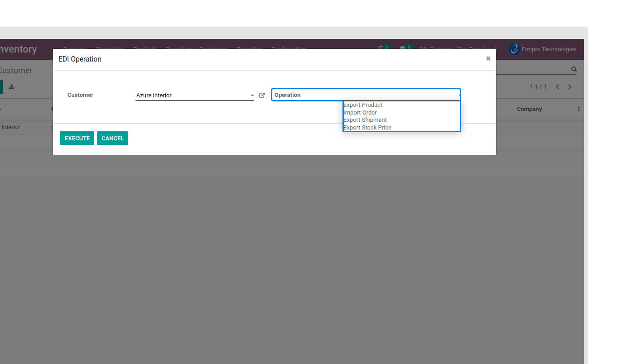This screenshot has width=627, height=364.
Task: Click the download/export icon in toolbar
Action: pos(12,87)
